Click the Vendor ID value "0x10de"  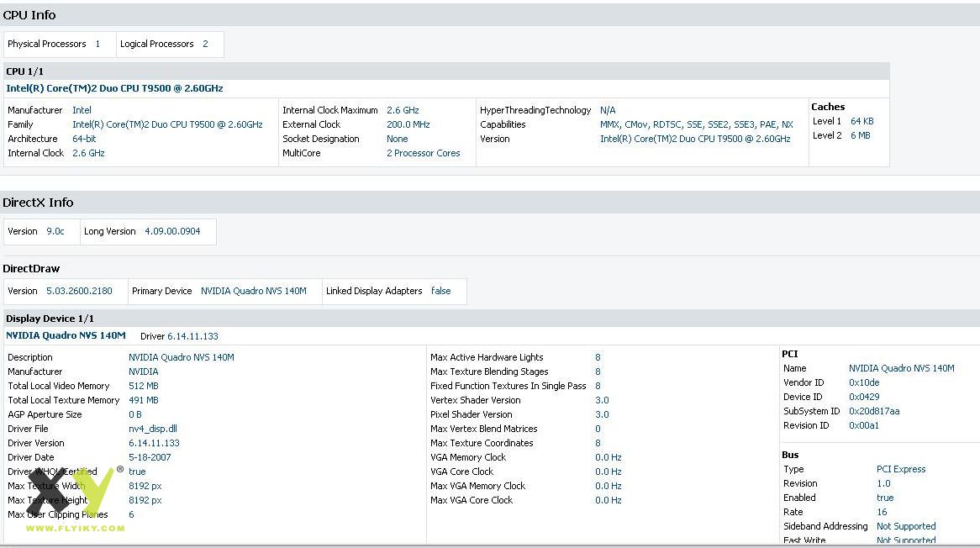pos(864,383)
